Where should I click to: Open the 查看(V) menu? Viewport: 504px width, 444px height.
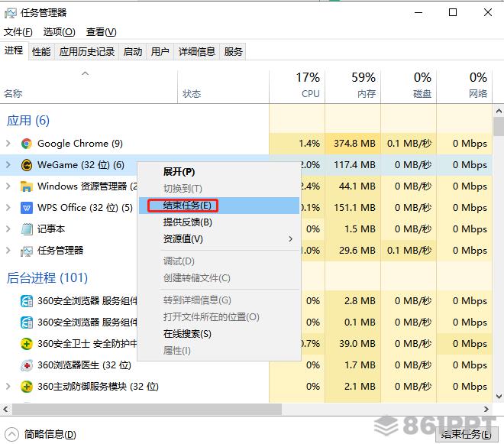(101, 32)
